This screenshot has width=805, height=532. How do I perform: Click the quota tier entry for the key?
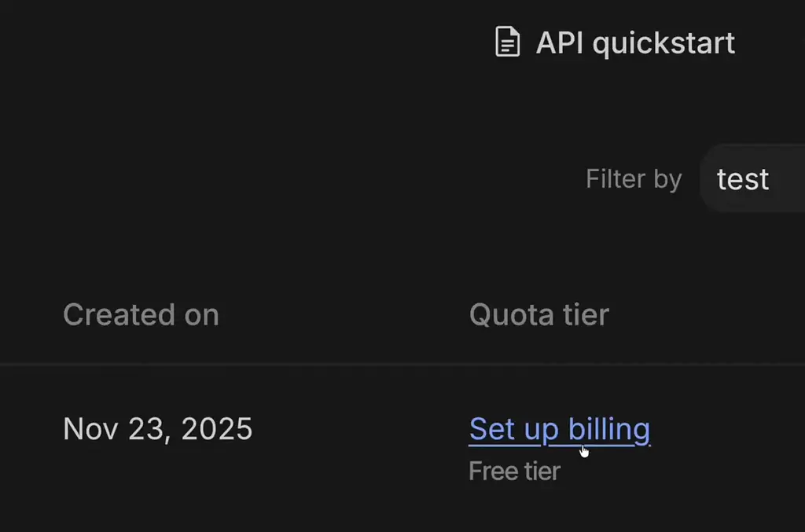pyautogui.click(x=559, y=429)
